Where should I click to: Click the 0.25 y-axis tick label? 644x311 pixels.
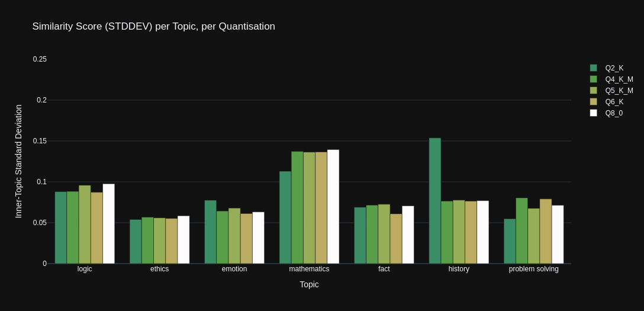[x=40, y=59]
